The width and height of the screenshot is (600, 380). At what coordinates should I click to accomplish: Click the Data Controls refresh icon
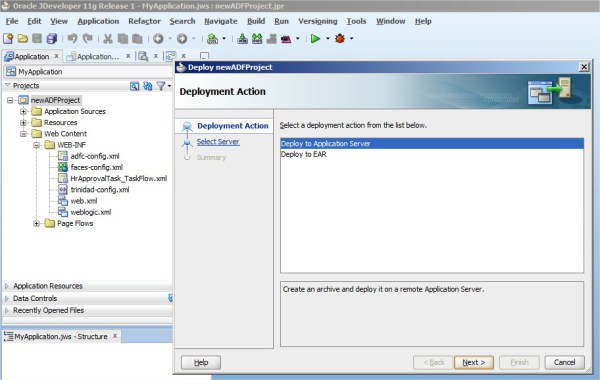[x=170, y=298]
